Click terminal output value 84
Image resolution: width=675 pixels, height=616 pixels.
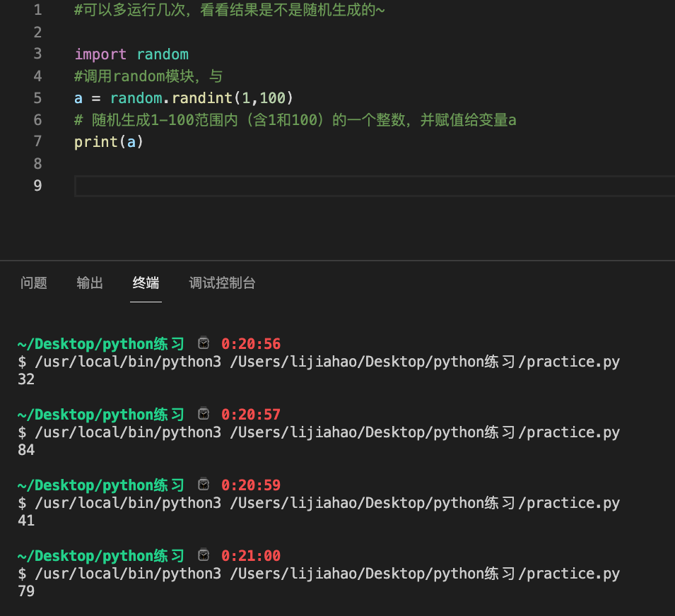point(26,450)
